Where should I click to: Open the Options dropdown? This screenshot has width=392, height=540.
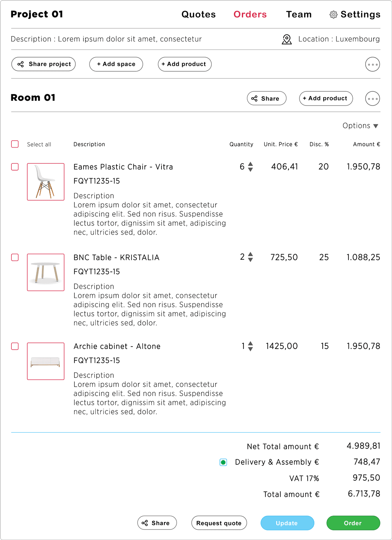tap(360, 125)
